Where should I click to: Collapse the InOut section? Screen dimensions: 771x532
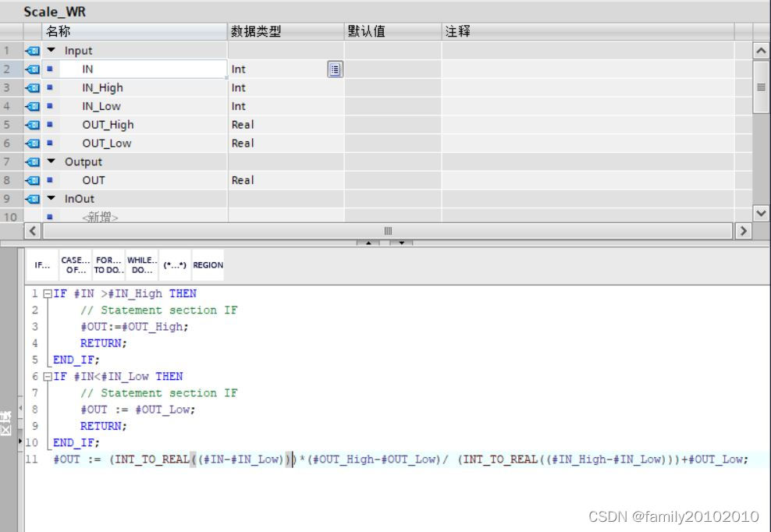[50, 199]
